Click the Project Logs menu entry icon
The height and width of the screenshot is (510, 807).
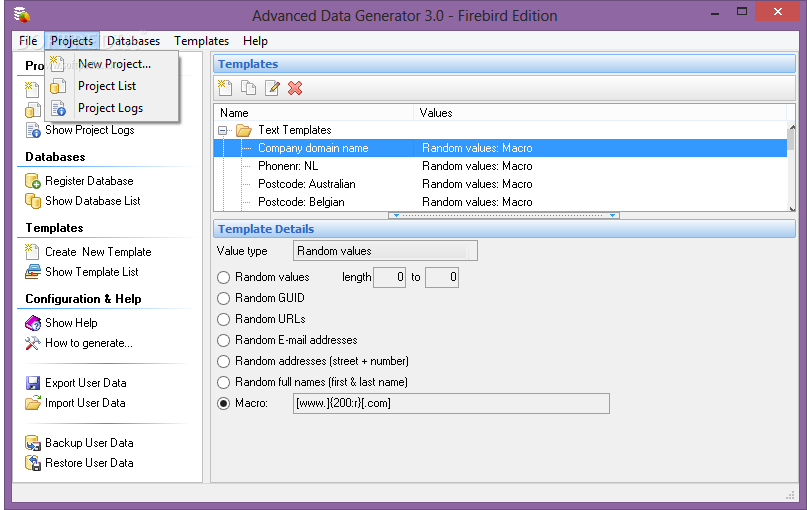point(58,108)
